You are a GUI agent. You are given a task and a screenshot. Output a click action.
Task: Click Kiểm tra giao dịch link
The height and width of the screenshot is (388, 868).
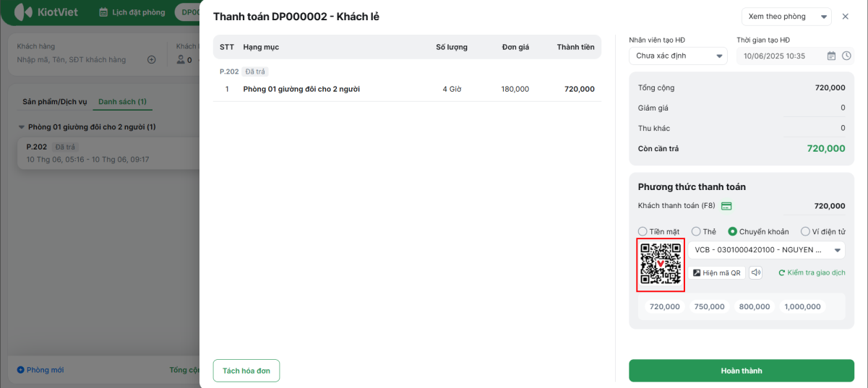(x=812, y=272)
